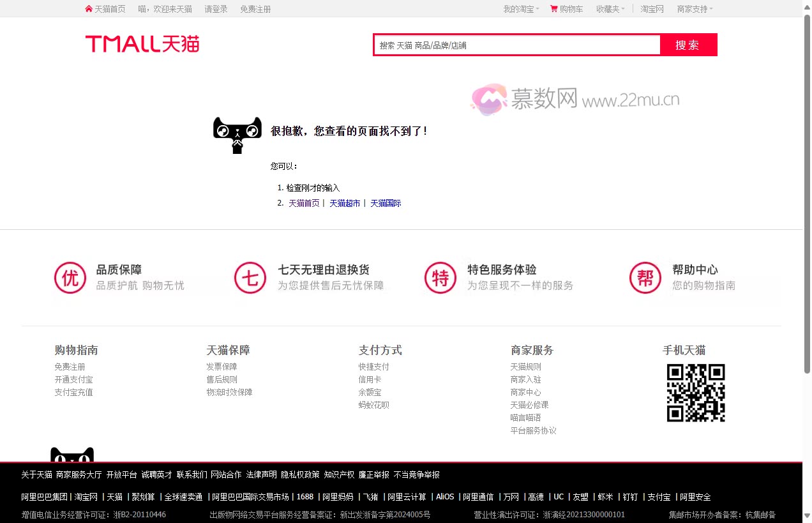
Task: Open the shopping cart icon 购物车
Action: [553, 9]
